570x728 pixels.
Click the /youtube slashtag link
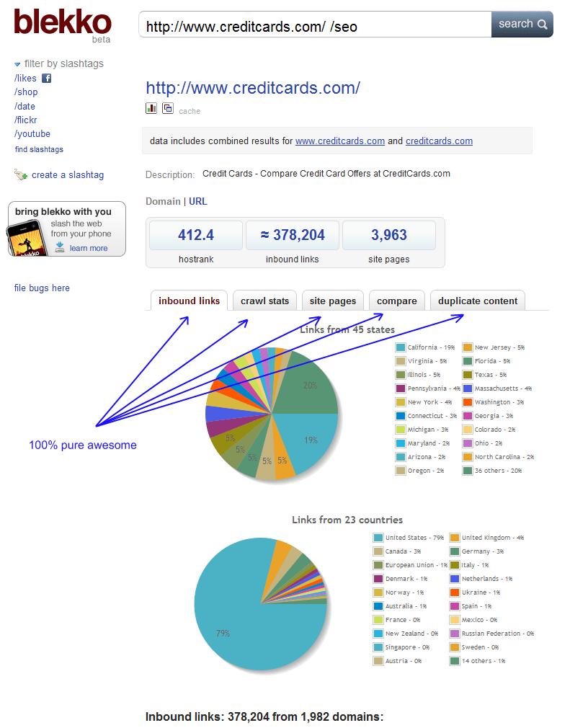point(32,134)
